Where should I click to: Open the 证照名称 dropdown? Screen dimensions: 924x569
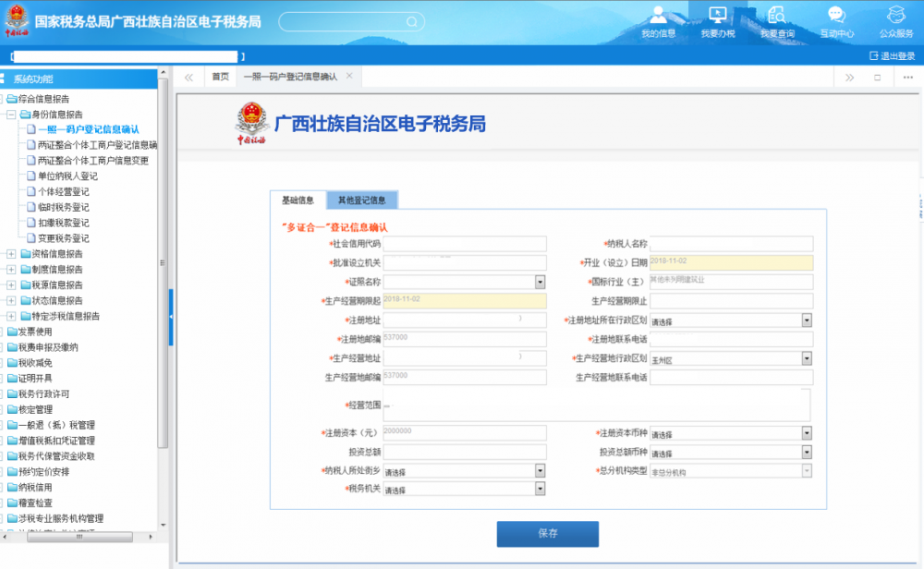[x=541, y=282]
